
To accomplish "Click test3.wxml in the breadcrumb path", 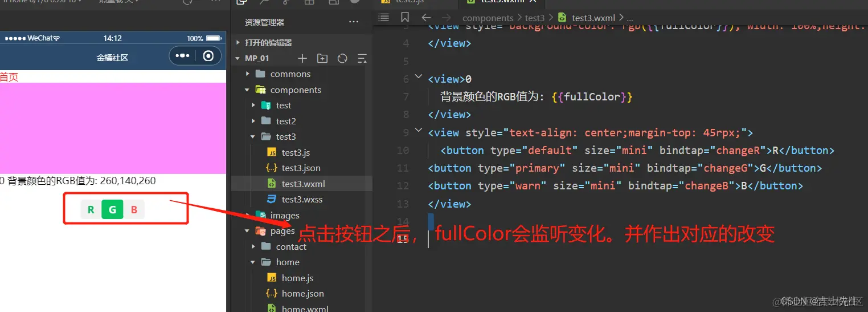I will coord(593,18).
